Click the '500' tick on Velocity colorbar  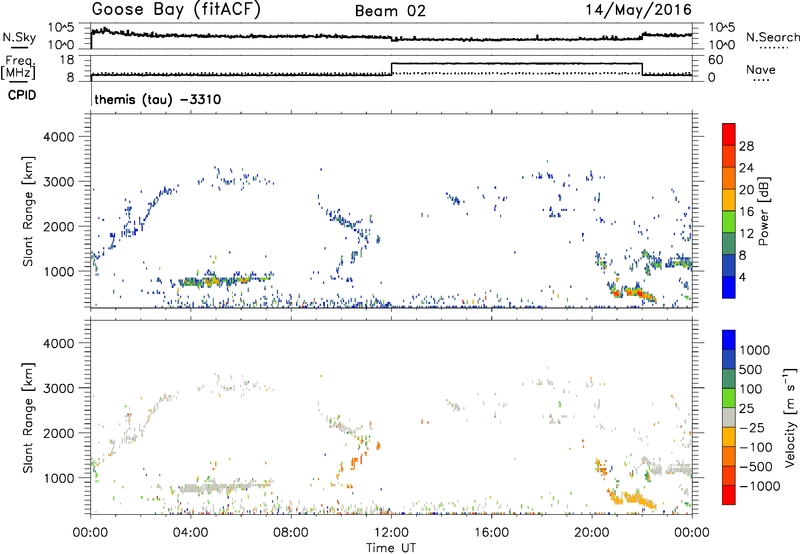pyautogui.click(x=751, y=370)
